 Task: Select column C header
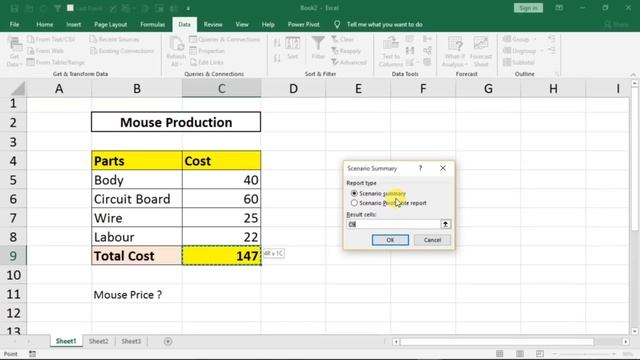tap(222, 89)
